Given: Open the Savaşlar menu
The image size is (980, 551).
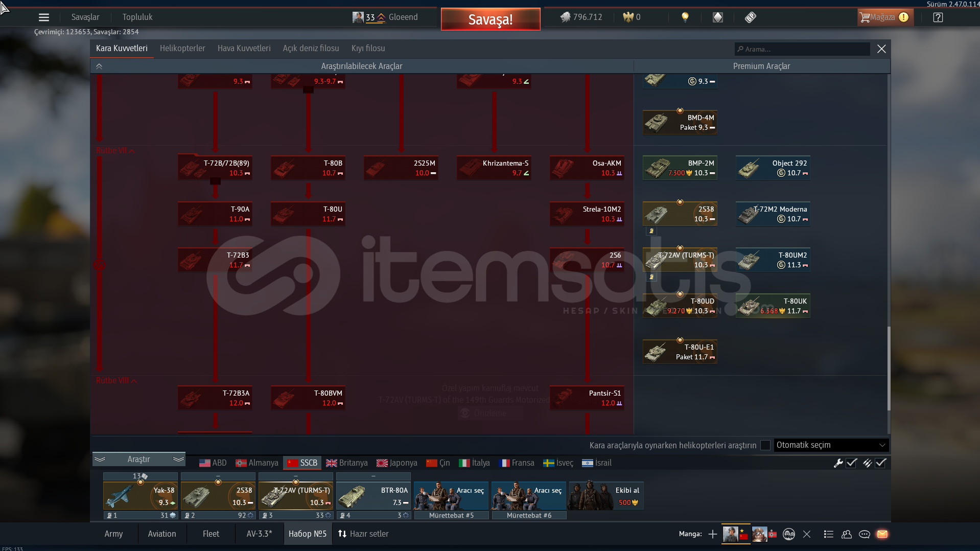Looking at the screenshot, I should (85, 17).
